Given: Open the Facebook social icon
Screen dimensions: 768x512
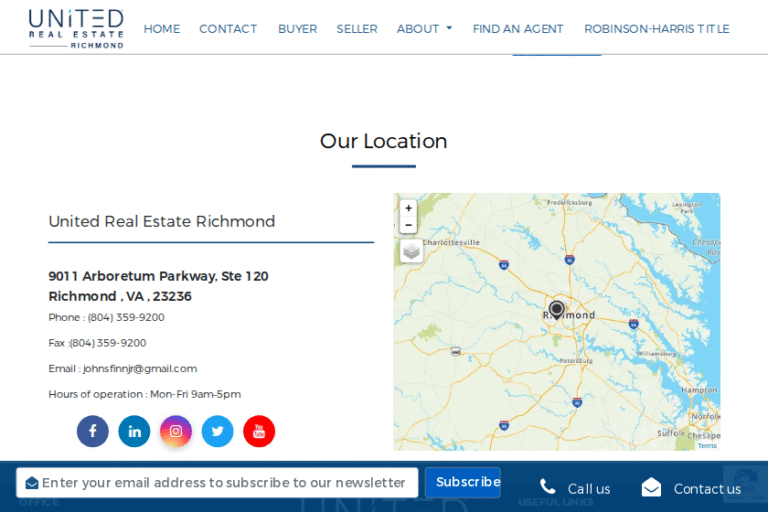Looking at the screenshot, I should pyautogui.click(x=92, y=431).
